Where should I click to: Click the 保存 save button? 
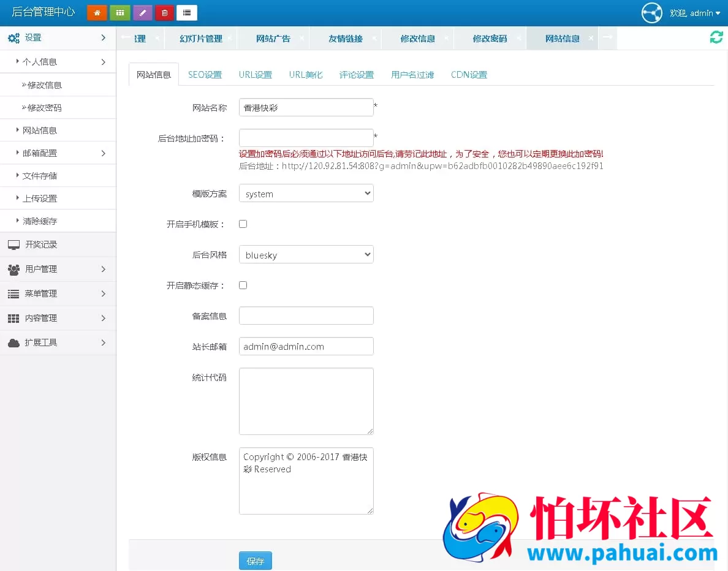(256, 561)
